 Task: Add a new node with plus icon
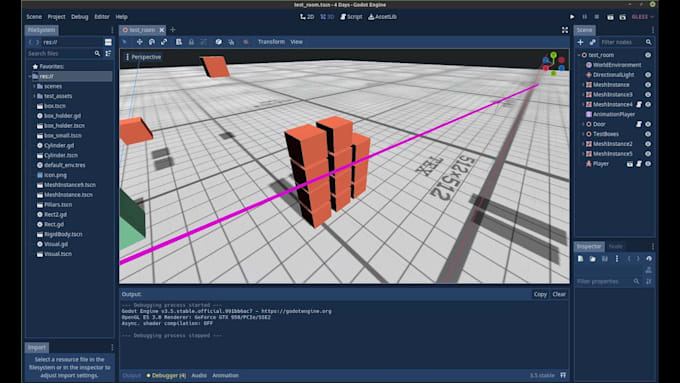(580, 42)
